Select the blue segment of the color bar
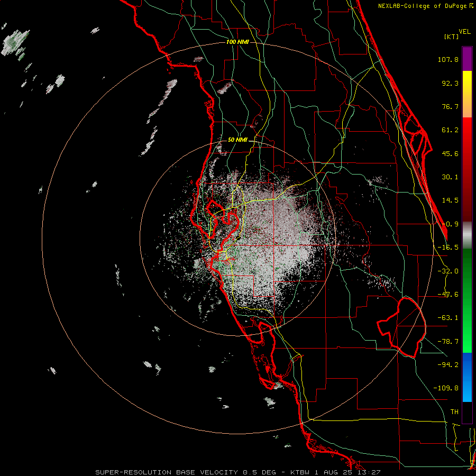 pyautogui.click(x=467, y=377)
